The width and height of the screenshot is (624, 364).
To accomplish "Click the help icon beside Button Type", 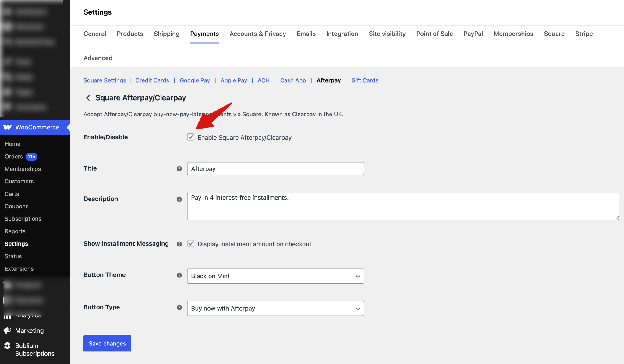I will 179,308.
